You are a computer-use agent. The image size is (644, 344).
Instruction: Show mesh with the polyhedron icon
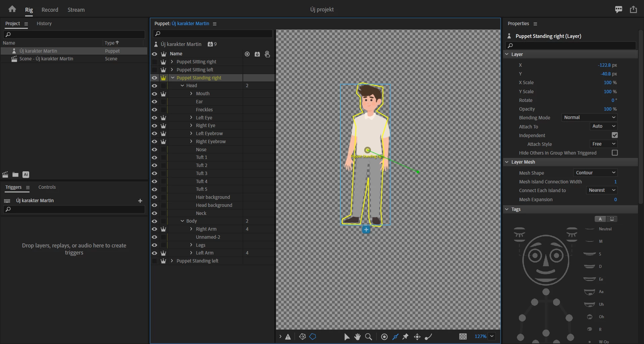pyautogui.click(x=302, y=337)
